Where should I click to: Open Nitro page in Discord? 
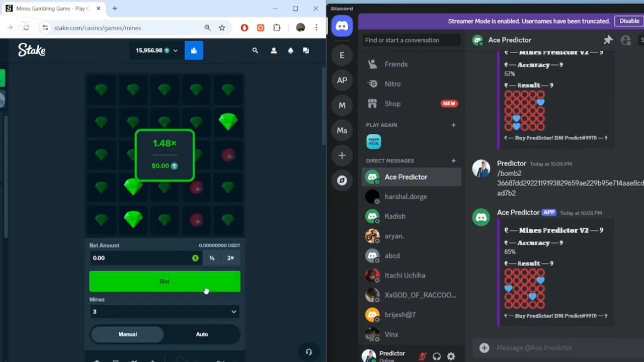pyautogui.click(x=411, y=84)
